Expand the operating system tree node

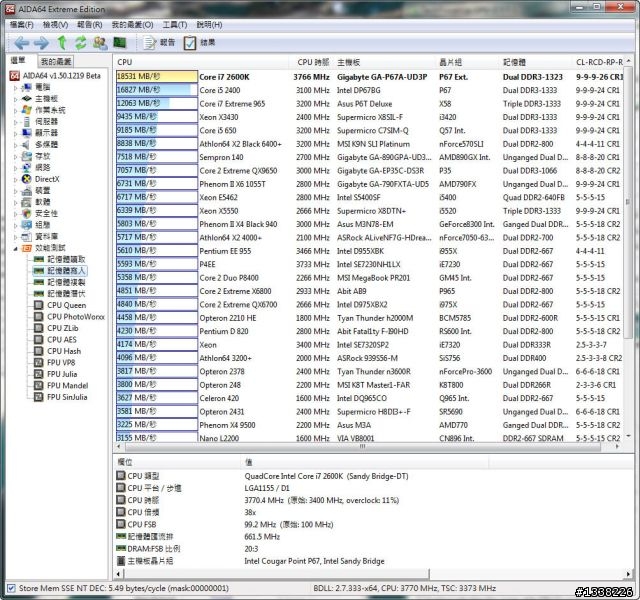tap(16, 110)
